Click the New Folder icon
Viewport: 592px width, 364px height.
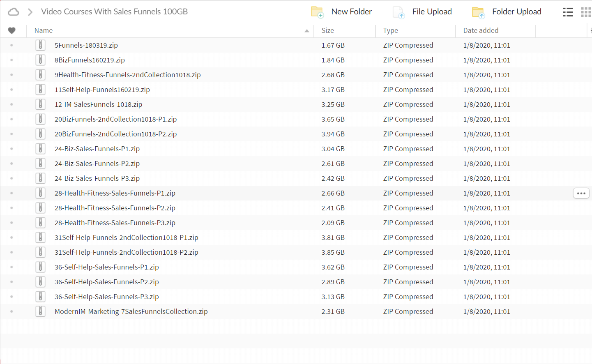click(x=317, y=12)
